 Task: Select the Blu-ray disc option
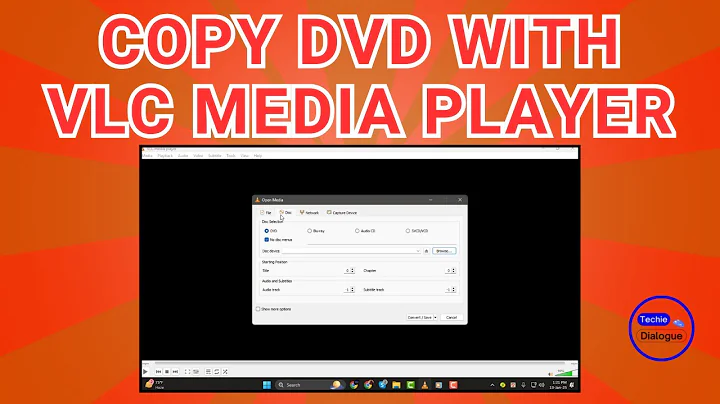(309, 231)
